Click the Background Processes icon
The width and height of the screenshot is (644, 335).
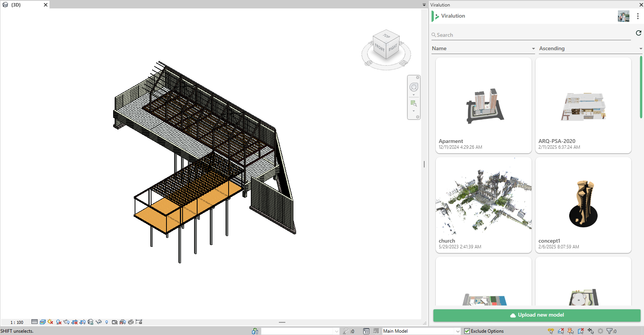[x=600, y=331]
